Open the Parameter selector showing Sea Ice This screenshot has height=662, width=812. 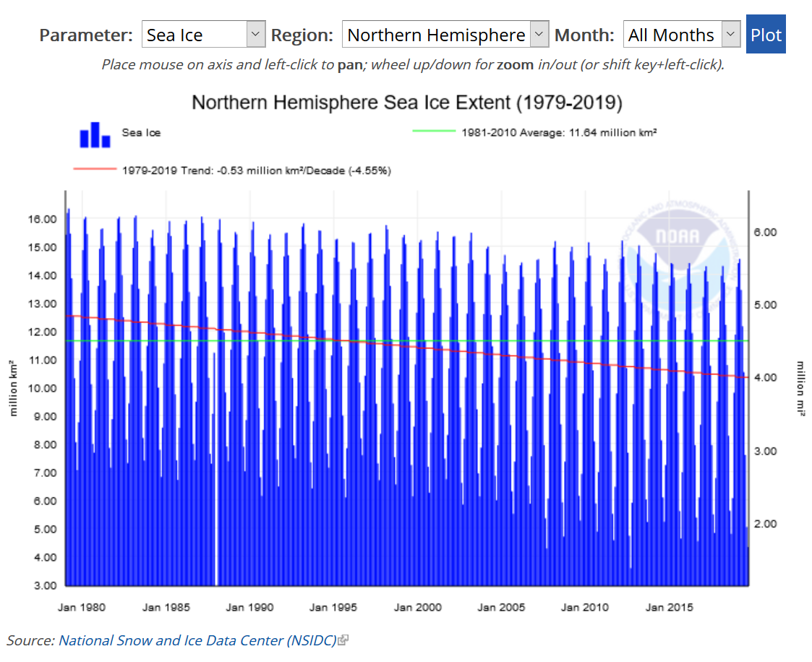(x=195, y=34)
